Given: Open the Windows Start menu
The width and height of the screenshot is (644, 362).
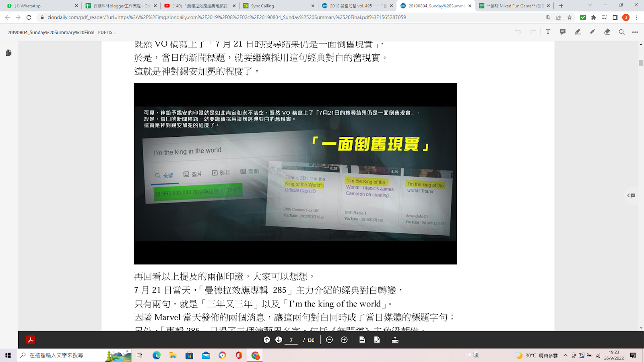Looking at the screenshot, I should [8, 355].
